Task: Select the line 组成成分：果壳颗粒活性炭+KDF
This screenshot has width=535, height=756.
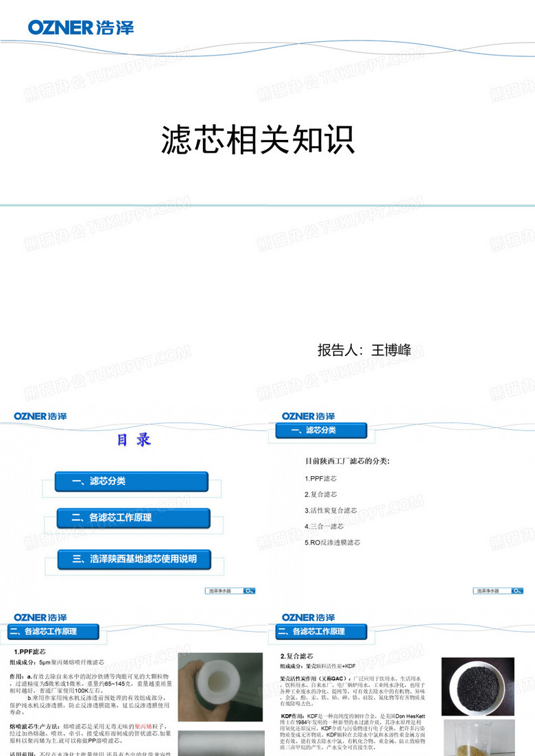Action: [318, 666]
